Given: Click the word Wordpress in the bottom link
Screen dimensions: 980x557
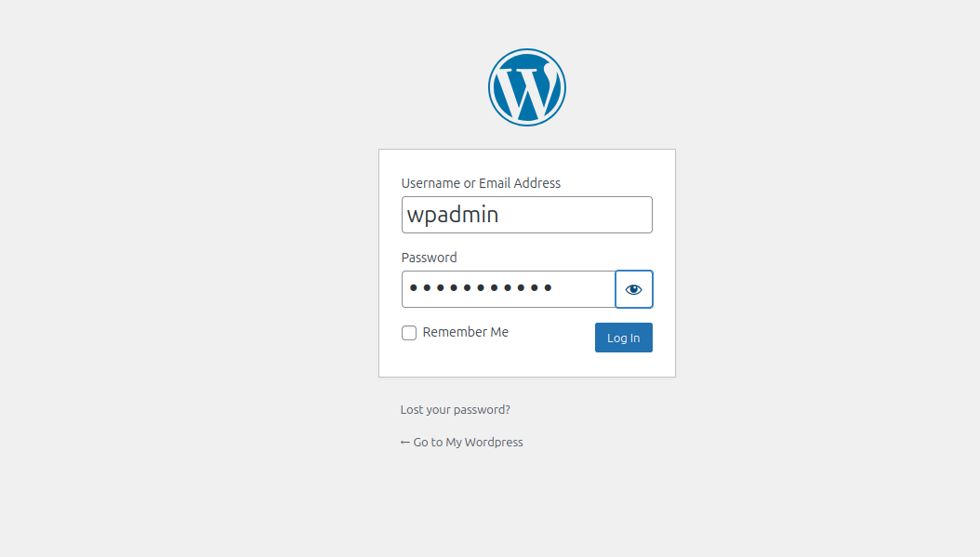Looking at the screenshot, I should (x=494, y=442).
